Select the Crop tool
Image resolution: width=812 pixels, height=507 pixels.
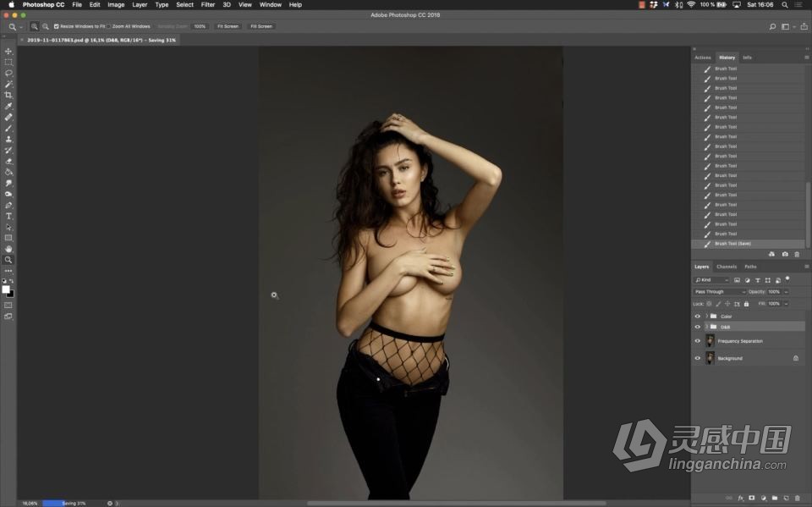(8, 95)
